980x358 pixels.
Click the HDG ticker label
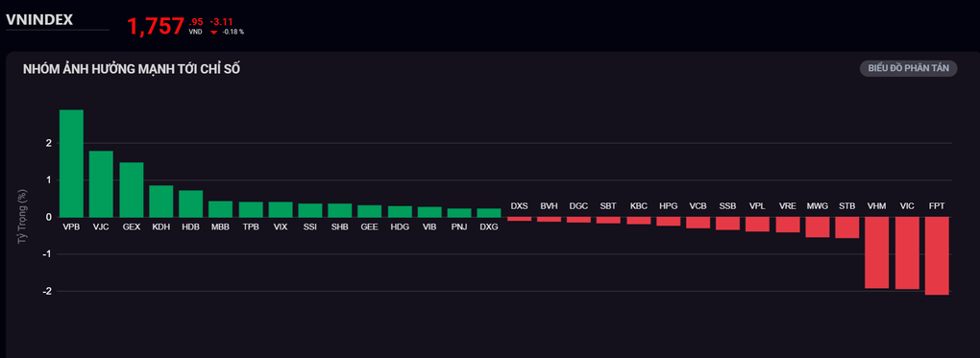click(x=400, y=227)
